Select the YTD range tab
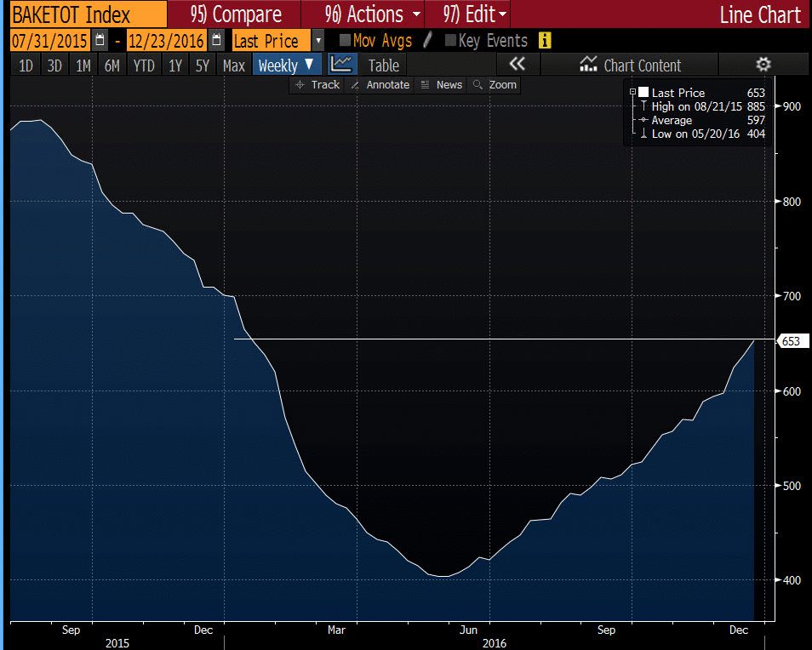 click(144, 66)
